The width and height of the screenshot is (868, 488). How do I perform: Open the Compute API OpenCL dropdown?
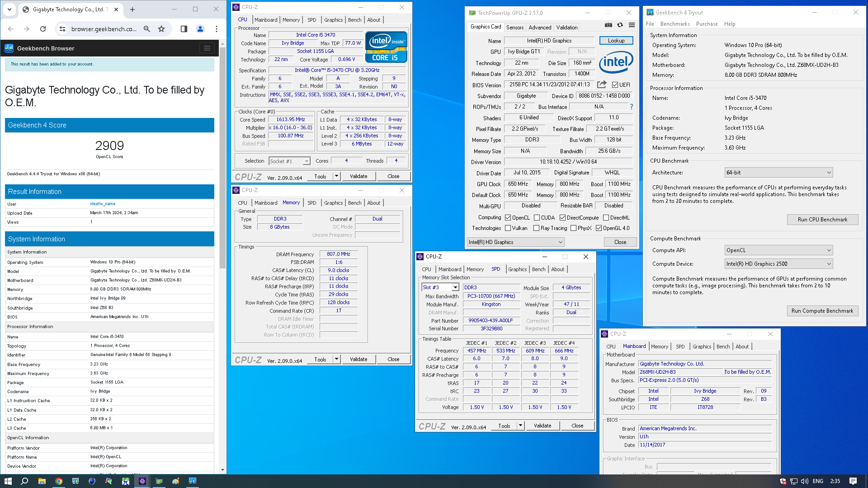(778, 250)
